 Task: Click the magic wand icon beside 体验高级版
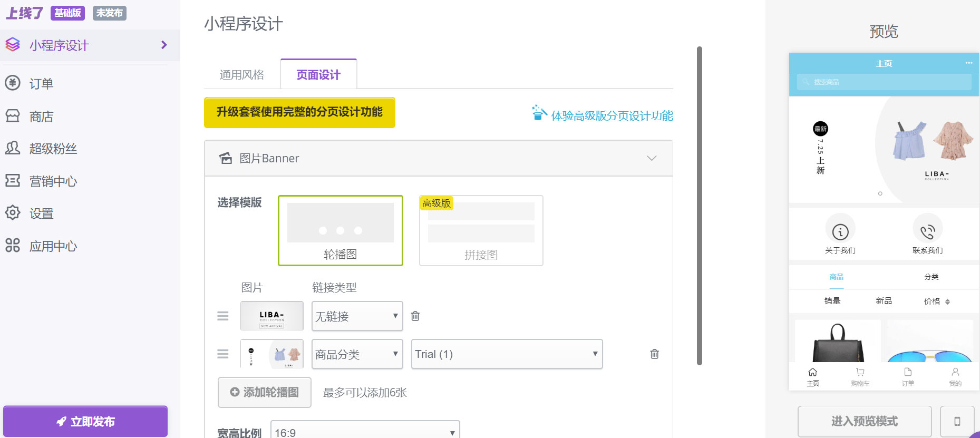pyautogui.click(x=539, y=113)
